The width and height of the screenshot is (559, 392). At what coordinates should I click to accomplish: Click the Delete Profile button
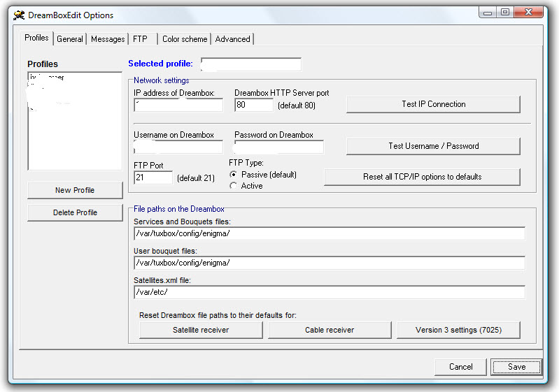pos(75,212)
